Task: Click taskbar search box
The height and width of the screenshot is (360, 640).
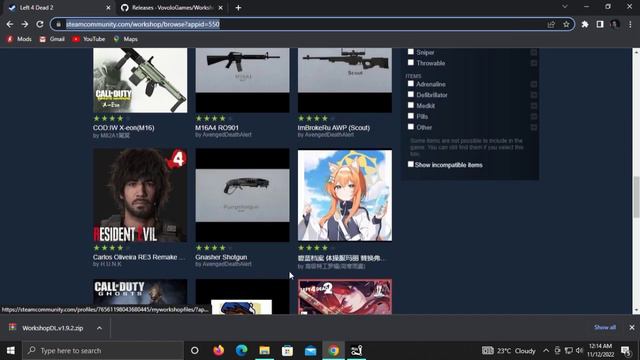Action: [x=103, y=350]
